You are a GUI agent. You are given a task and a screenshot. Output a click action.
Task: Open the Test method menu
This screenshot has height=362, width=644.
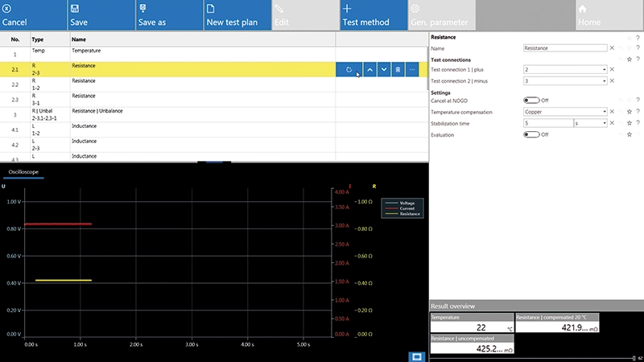pyautogui.click(x=365, y=15)
